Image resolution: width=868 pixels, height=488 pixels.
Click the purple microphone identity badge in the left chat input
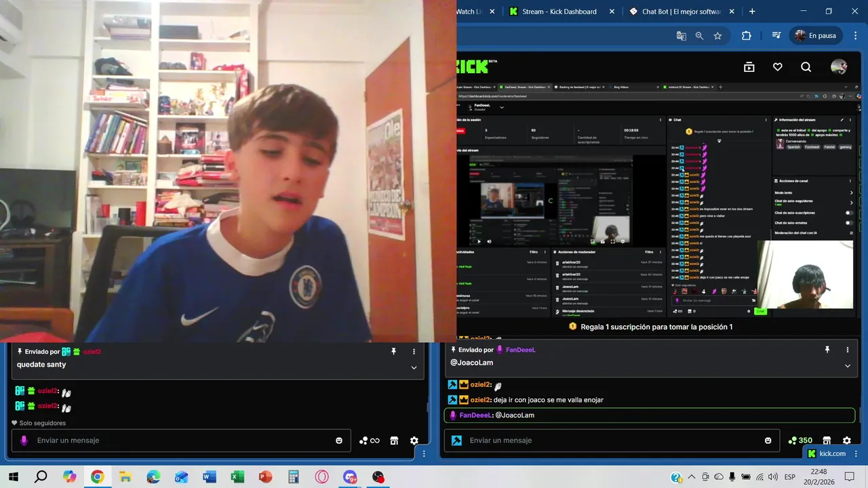coord(24,441)
